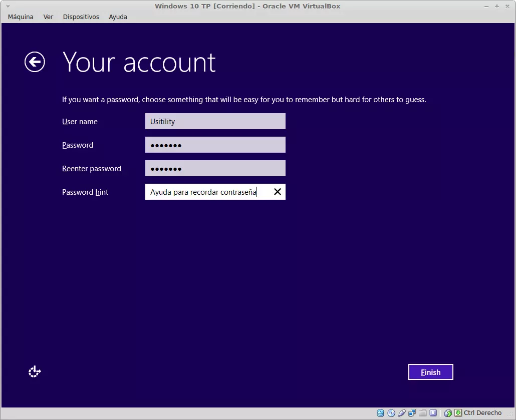Click the shared folders status icon

(x=423, y=413)
